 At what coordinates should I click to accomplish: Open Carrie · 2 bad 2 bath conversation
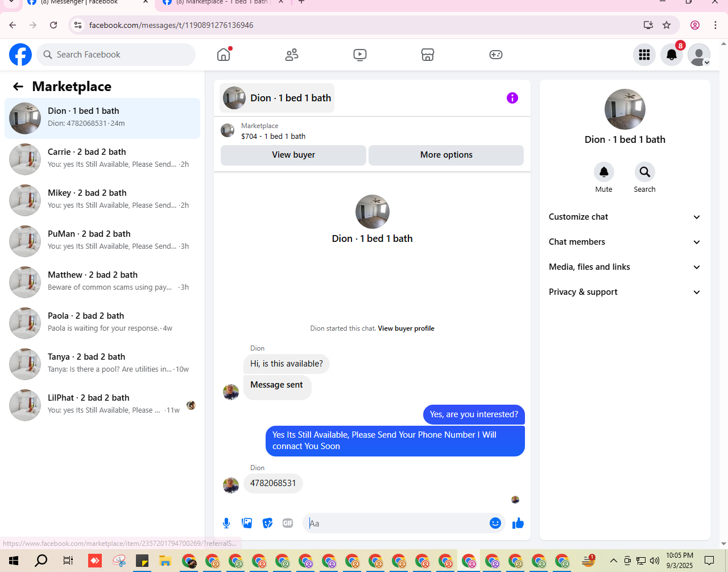click(102, 159)
